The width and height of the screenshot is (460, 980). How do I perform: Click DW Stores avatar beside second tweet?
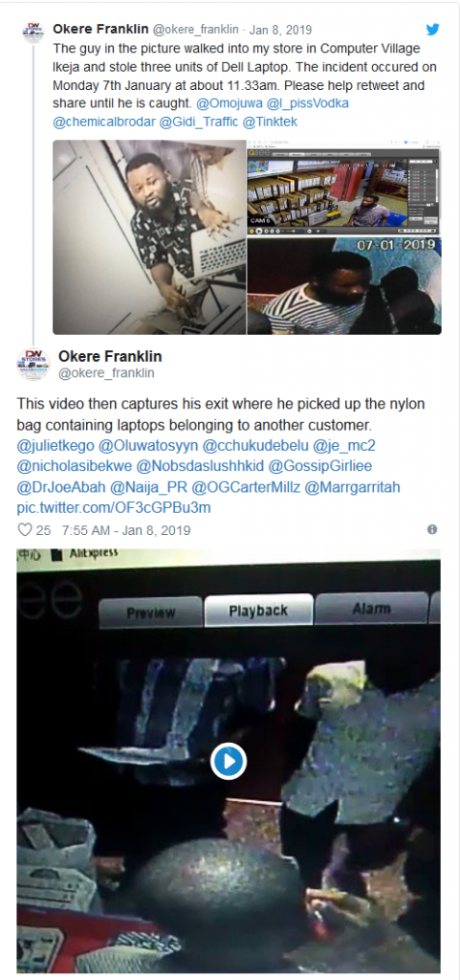pyautogui.click(x=33, y=365)
